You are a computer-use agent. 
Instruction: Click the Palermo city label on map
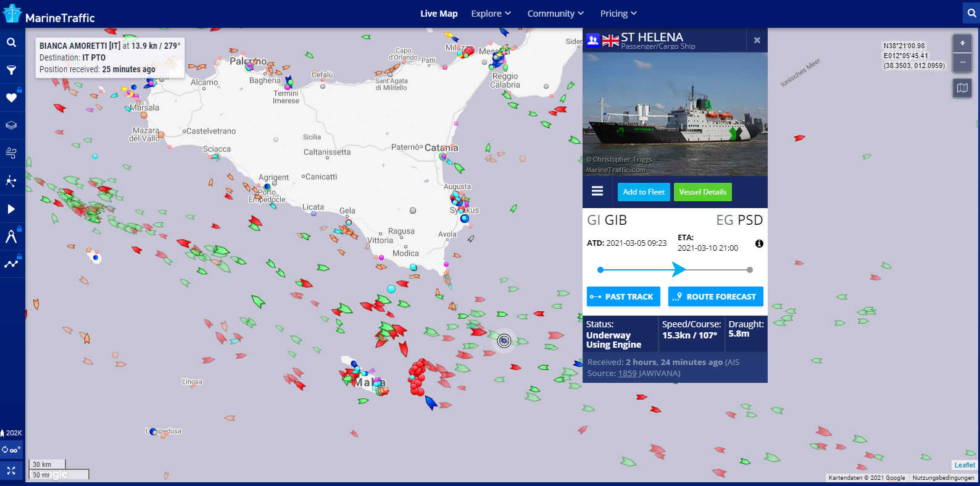coord(248,61)
